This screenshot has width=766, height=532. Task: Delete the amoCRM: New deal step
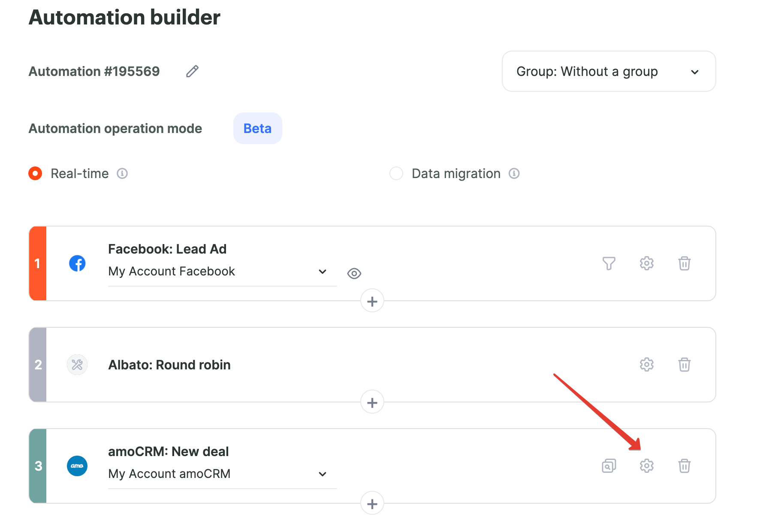685,465
